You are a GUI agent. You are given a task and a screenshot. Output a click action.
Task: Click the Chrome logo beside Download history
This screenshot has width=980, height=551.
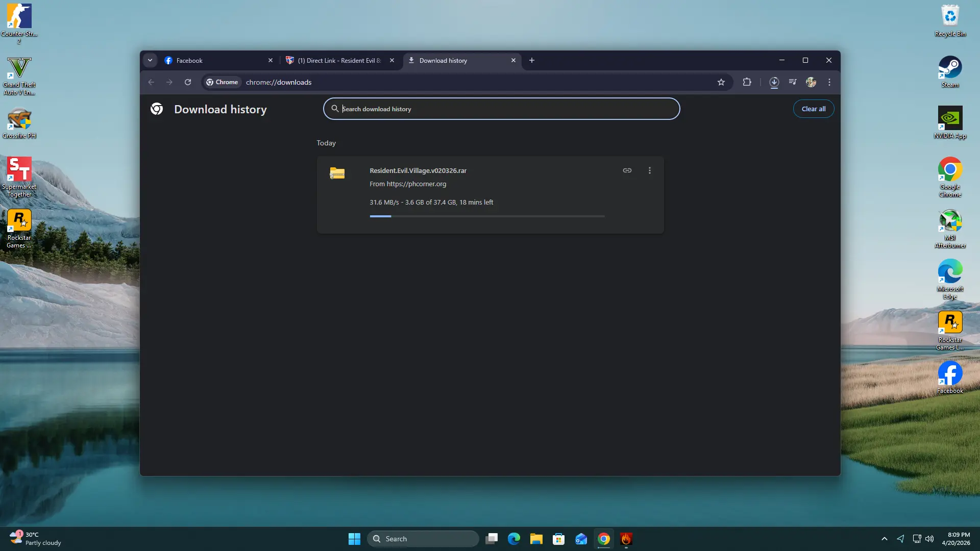coord(157,109)
